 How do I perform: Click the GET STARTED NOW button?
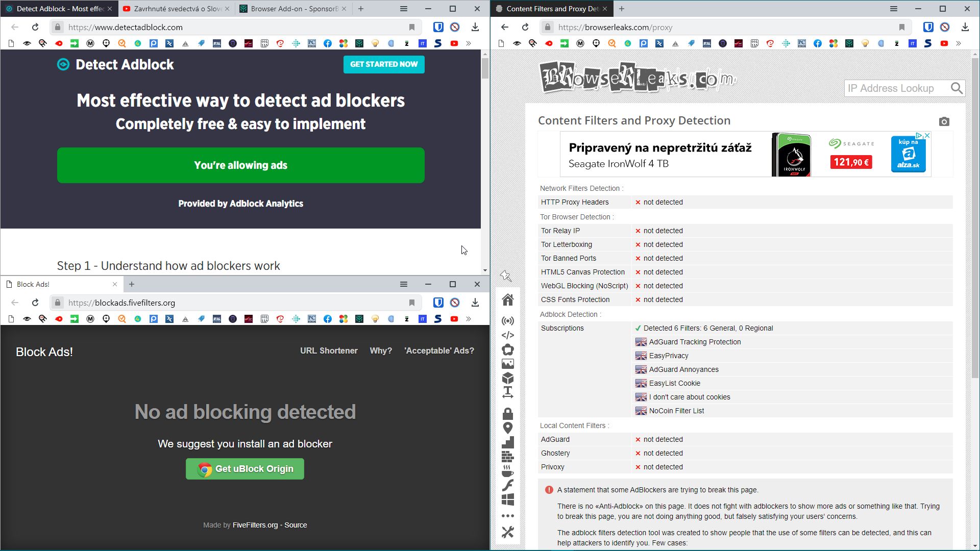pyautogui.click(x=384, y=64)
